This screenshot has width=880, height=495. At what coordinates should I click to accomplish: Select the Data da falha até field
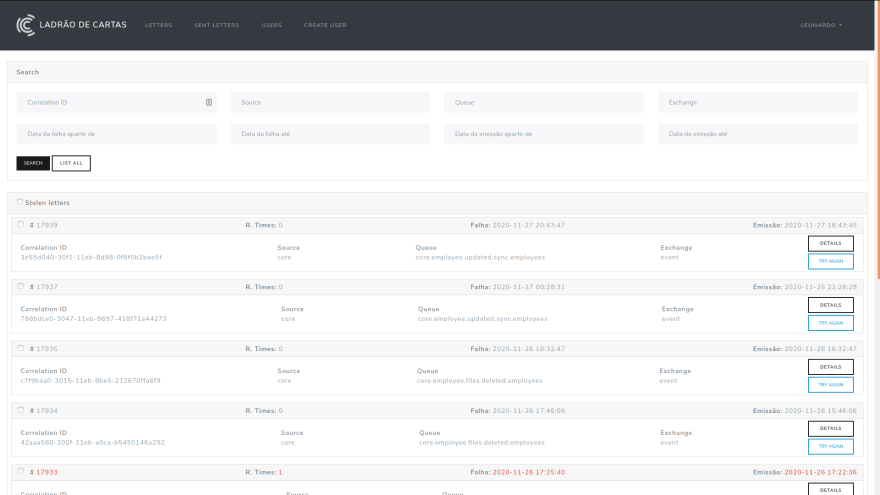coord(330,134)
